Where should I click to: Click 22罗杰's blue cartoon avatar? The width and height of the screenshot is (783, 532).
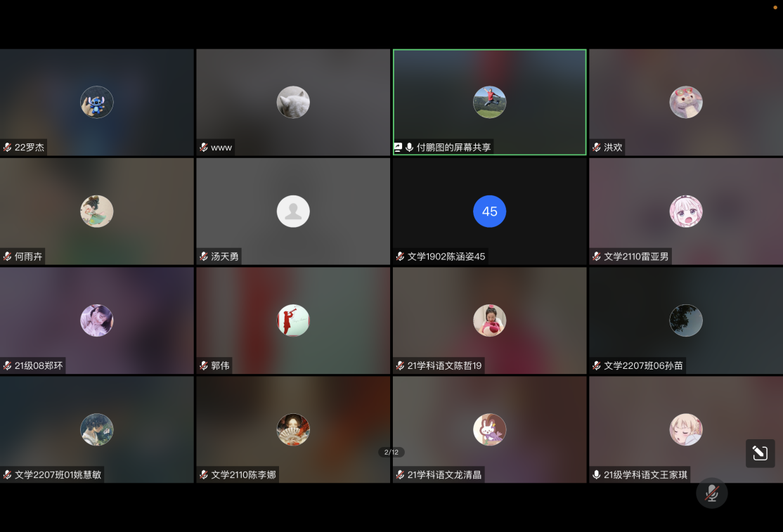[97, 103]
